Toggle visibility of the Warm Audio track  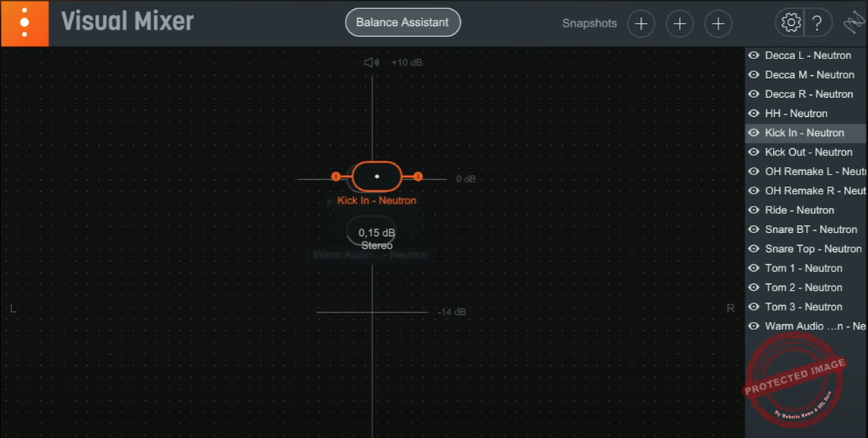[753, 326]
